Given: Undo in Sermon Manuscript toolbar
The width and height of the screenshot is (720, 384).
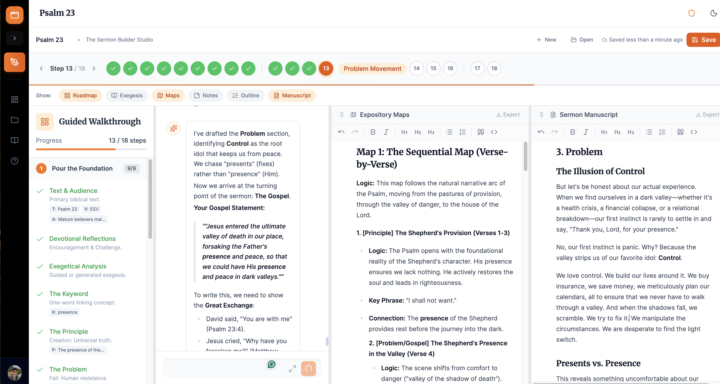Looking at the screenshot, I should (541, 132).
